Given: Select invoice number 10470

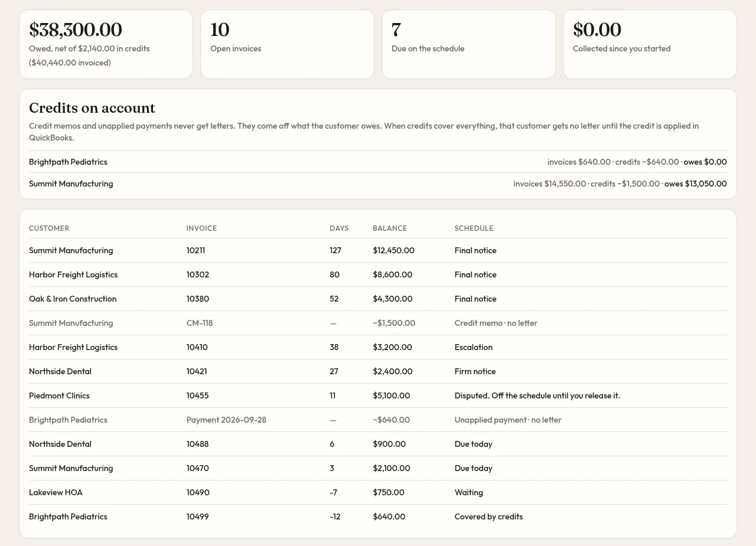Looking at the screenshot, I should pyautogui.click(x=198, y=468).
